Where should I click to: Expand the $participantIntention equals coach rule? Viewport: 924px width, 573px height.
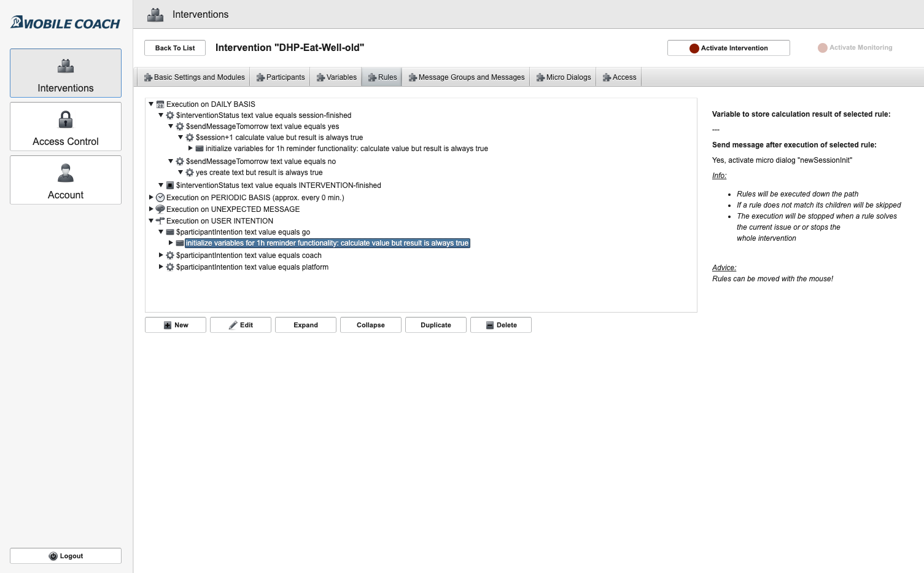[x=161, y=255]
